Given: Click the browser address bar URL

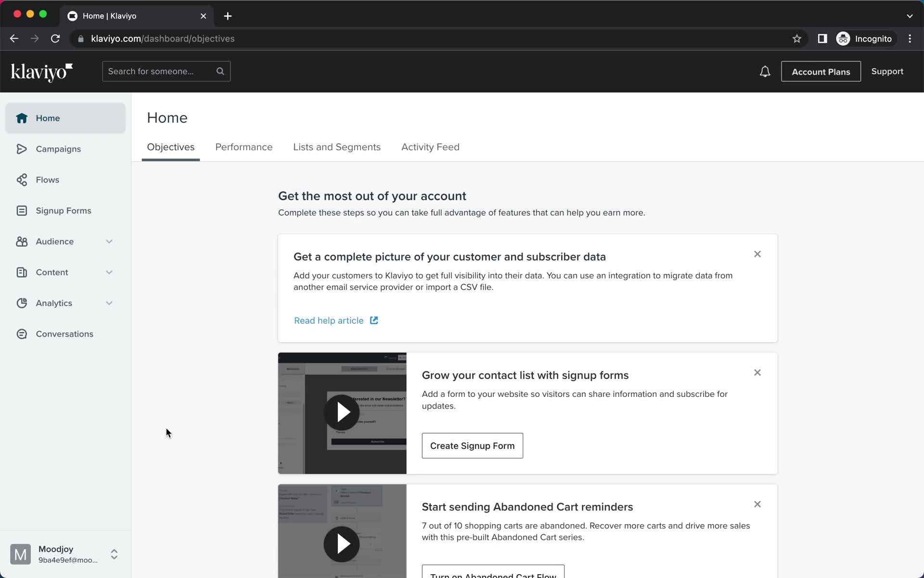Looking at the screenshot, I should (163, 39).
